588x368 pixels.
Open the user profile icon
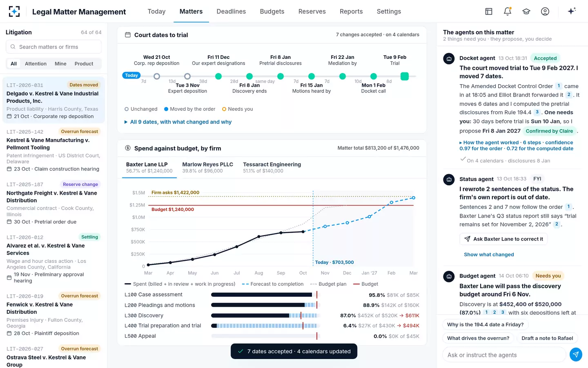545,11
